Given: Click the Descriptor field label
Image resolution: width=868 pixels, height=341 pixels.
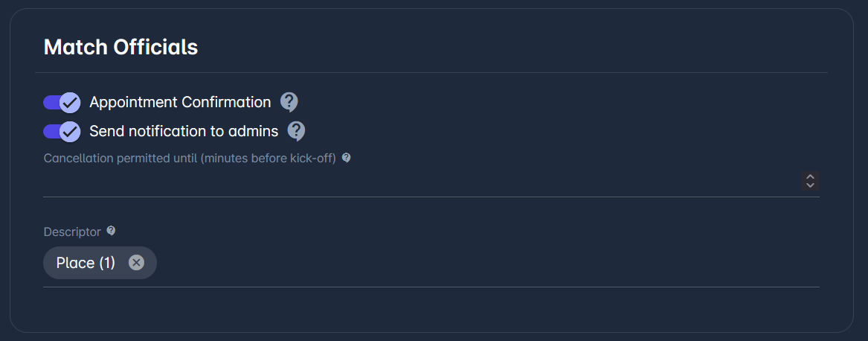Looking at the screenshot, I should pyautogui.click(x=72, y=232).
